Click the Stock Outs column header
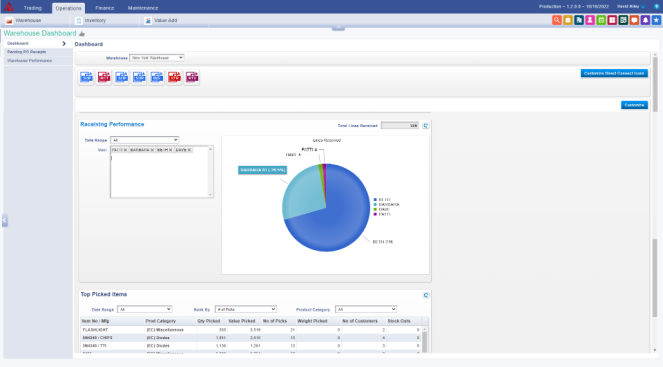 (x=399, y=321)
